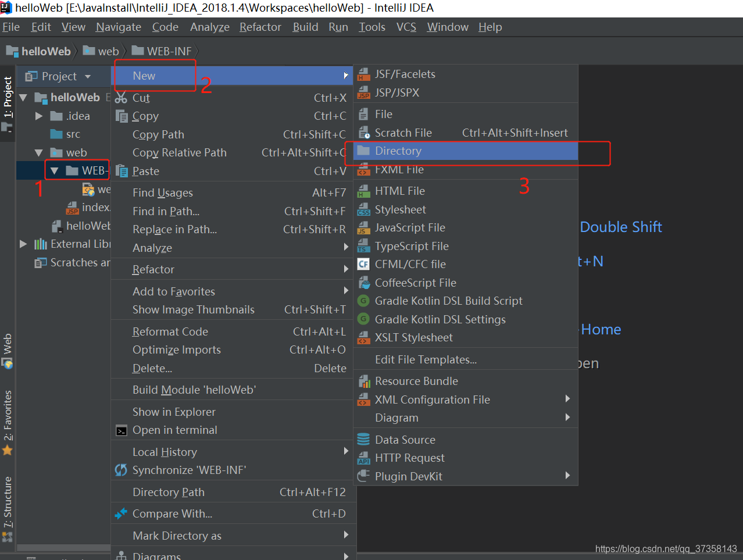Click the CFML/CFC file icon

click(x=363, y=265)
